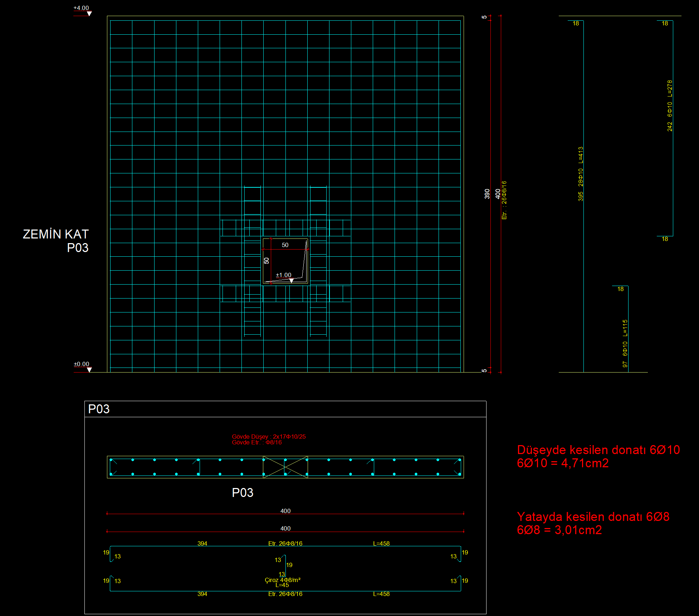Select vertical text Etr. : 26Φ8/16
The image size is (699, 616).
(504, 200)
